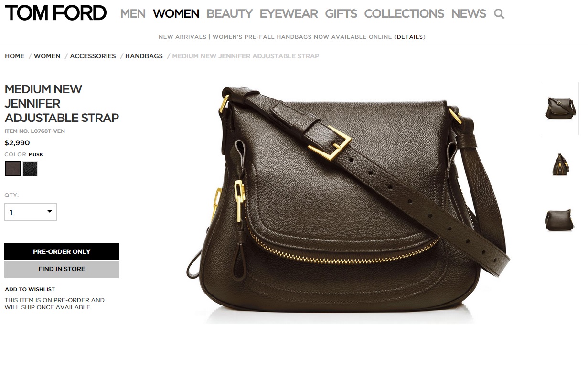This screenshot has width=588, height=370.
Task: Open the GIFTS menu
Action: 341,14
